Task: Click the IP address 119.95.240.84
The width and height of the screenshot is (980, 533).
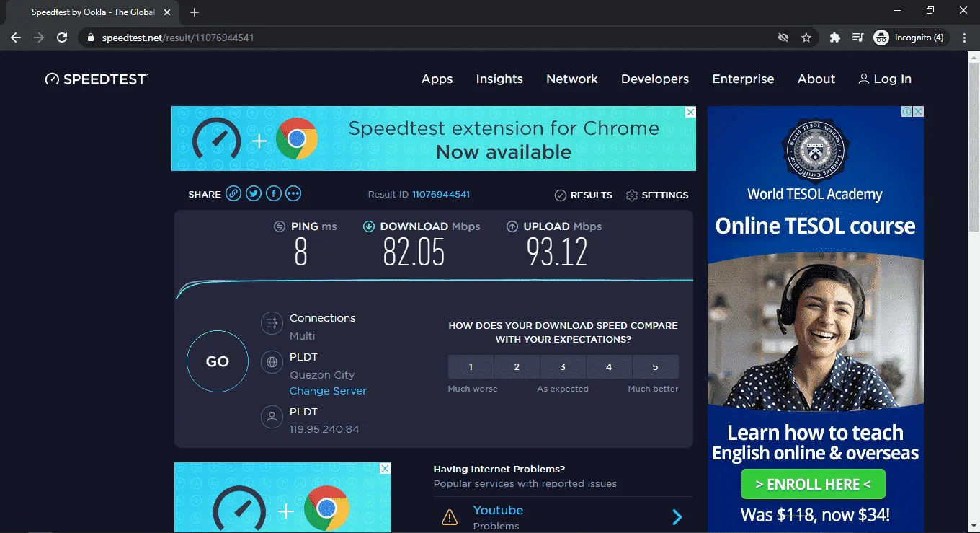Action: pyautogui.click(x=324, y=429)
